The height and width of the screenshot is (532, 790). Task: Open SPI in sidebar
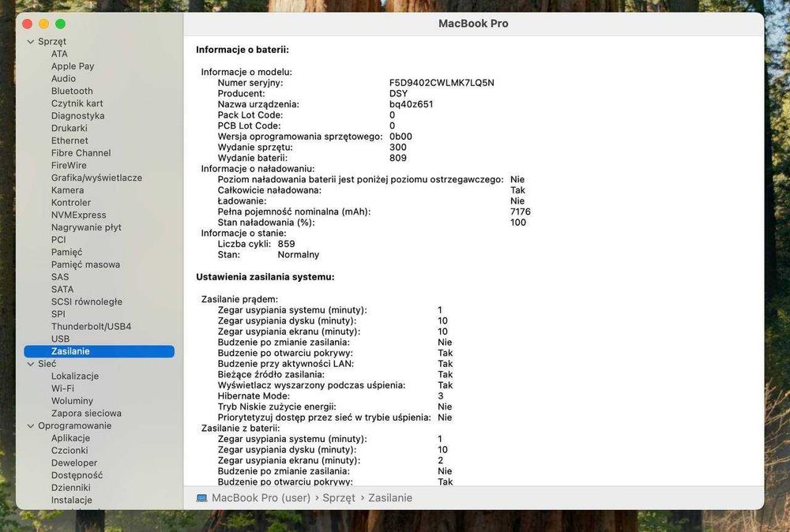(x=58, y=314)
